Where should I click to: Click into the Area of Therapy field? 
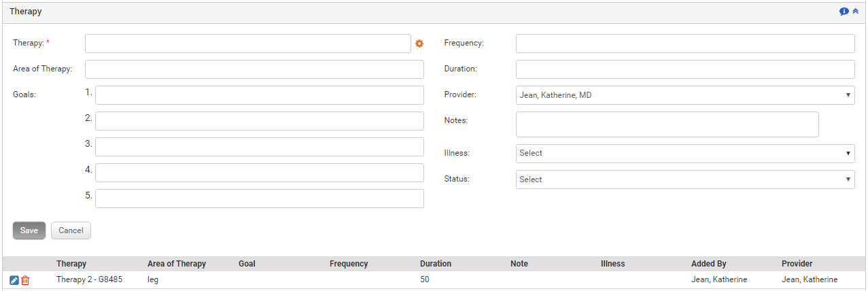point(254,69)
